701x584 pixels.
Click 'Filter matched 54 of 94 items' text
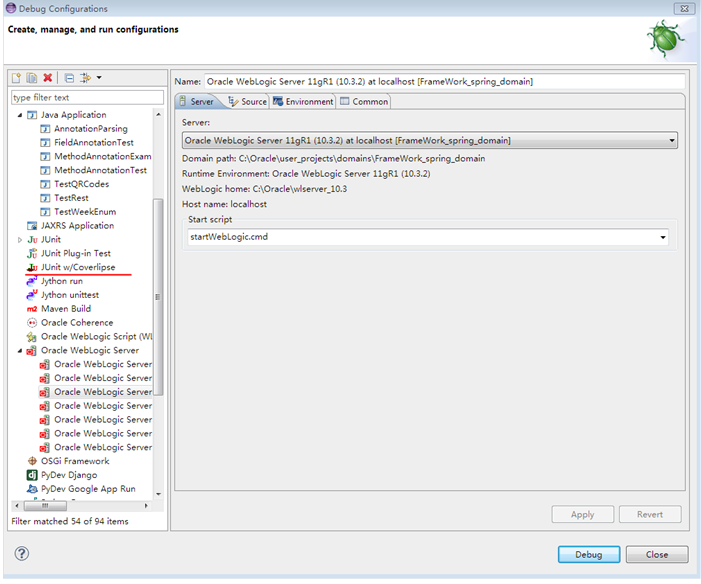point(70,521)
